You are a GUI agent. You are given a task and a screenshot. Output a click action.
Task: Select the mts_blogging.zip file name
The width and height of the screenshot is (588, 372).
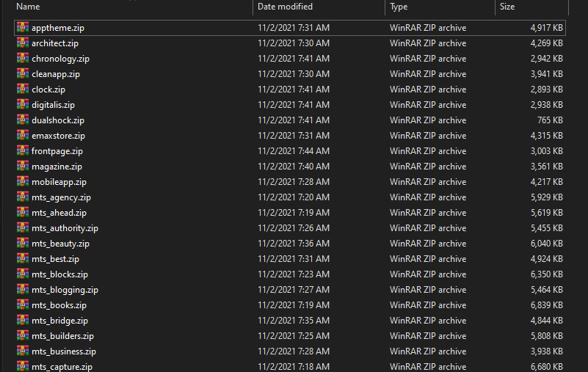click(65, 290)
